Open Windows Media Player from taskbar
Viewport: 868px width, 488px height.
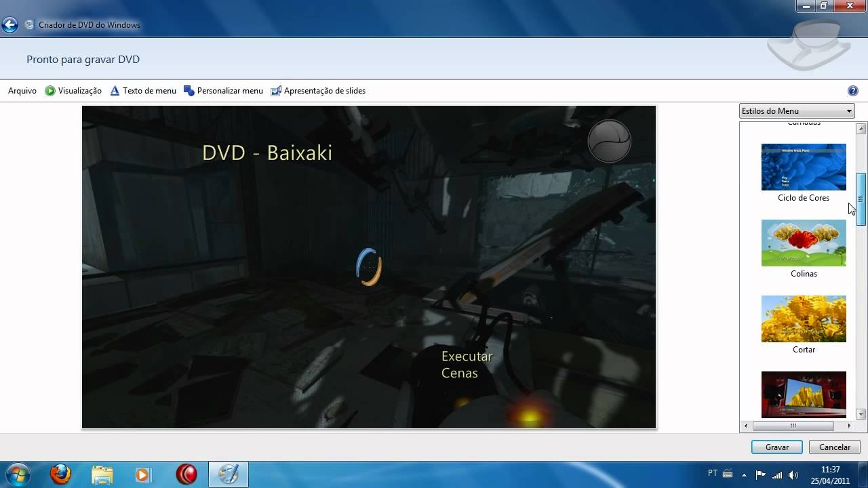coord(143,474)
